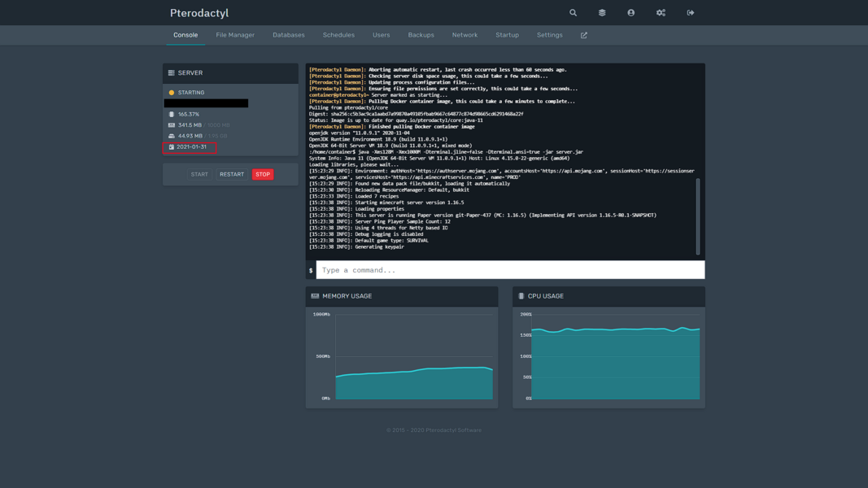Screen dimensions: 868x488
Task: Open the Databases tab
Action: coord(288,35)
